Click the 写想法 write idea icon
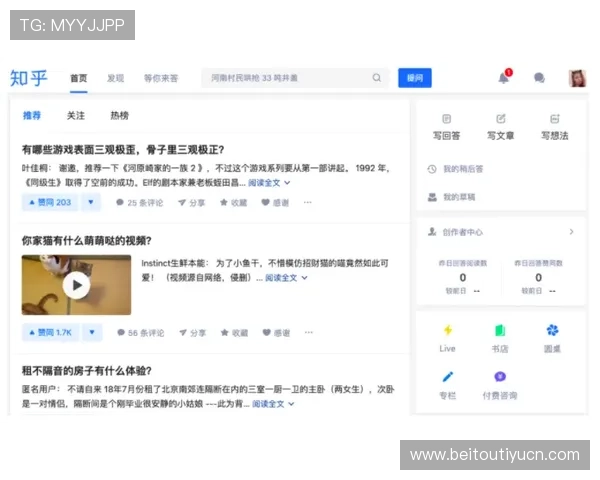 (x=554, y=119)
